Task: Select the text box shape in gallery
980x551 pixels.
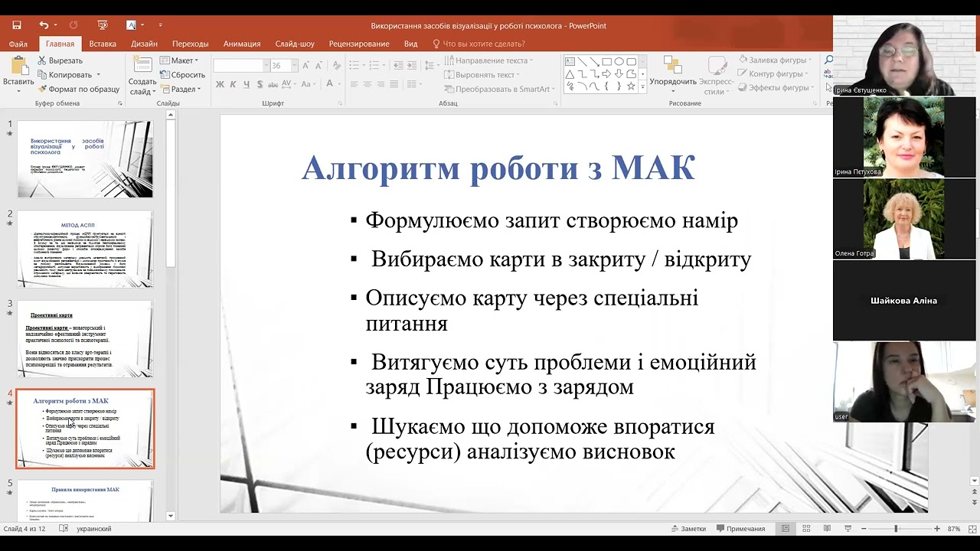Action: click(570, 62)
